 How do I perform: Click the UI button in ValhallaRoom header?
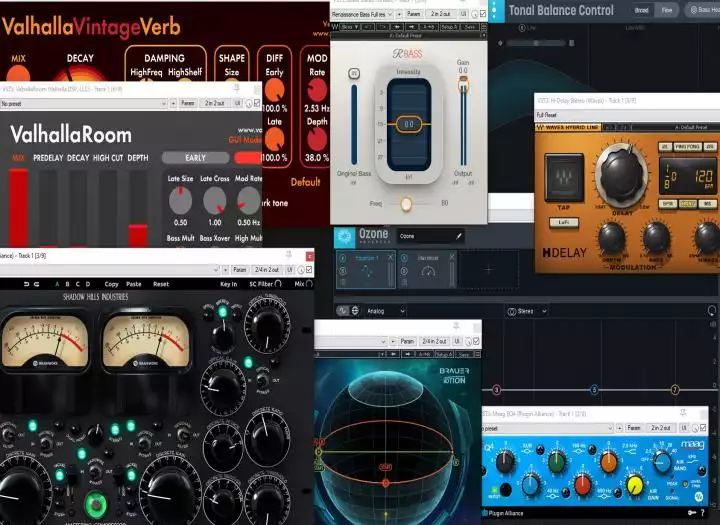238,103
